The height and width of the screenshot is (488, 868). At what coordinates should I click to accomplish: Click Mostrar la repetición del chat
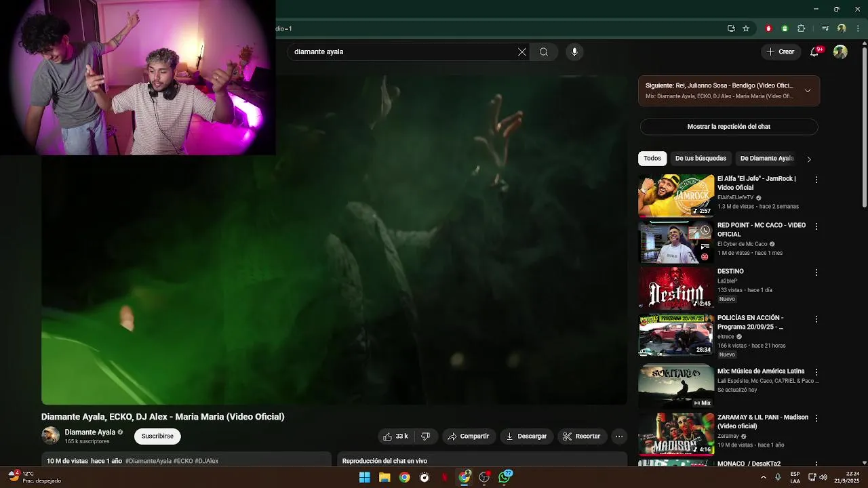729,127
